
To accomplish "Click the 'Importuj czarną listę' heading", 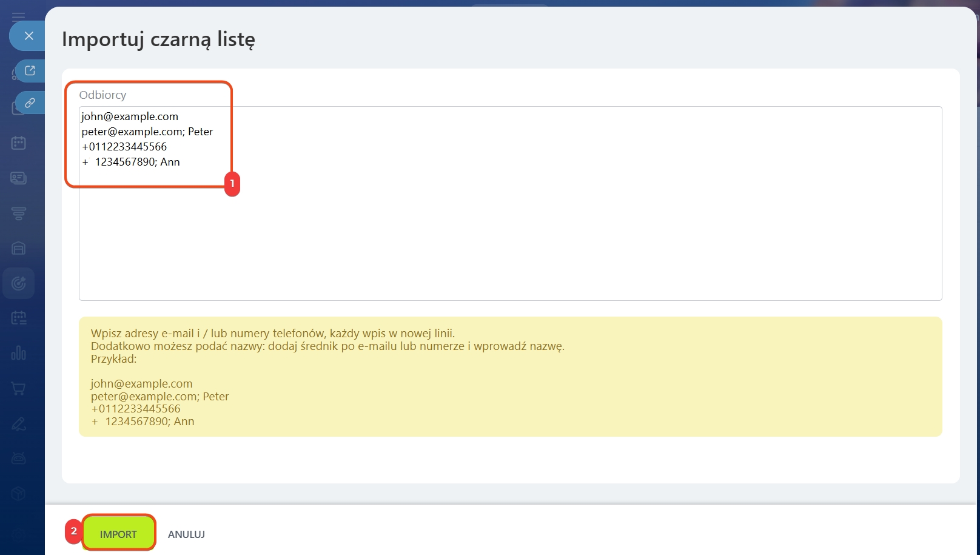I will [x=158, y=39].
